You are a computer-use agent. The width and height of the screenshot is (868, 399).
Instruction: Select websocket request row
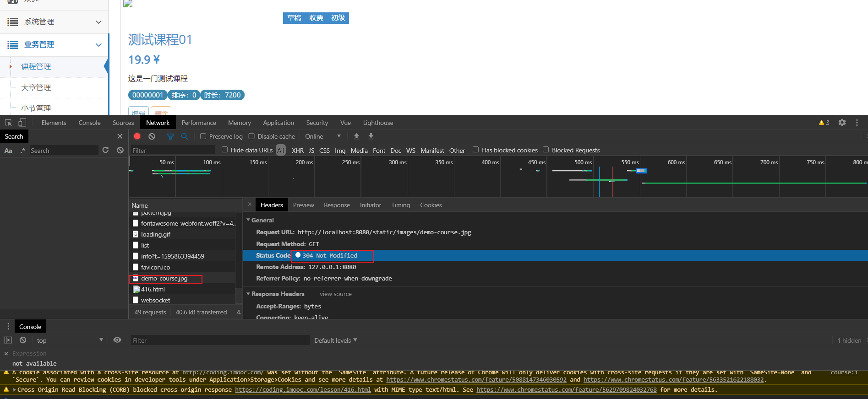(x=182, y=300)
